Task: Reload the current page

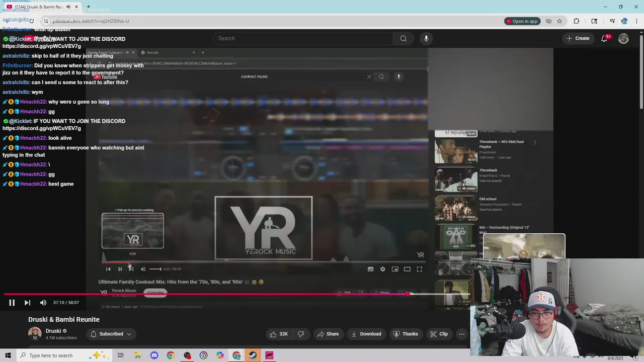Action: tap(31, 21)
